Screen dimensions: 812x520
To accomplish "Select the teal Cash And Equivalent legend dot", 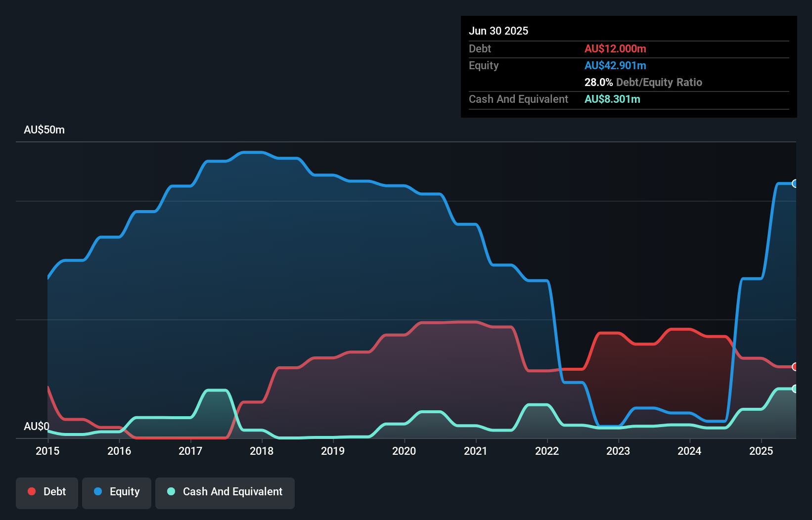I will 170,492.
